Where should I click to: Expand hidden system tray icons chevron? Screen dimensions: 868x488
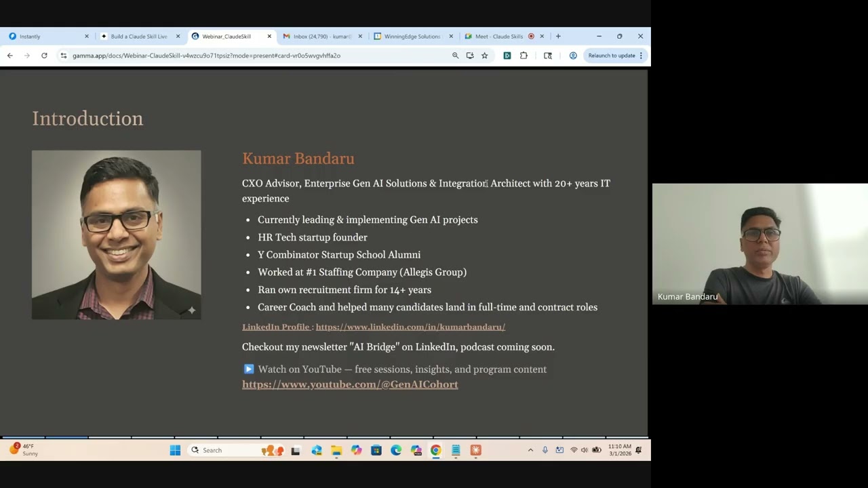coord(530,450)
